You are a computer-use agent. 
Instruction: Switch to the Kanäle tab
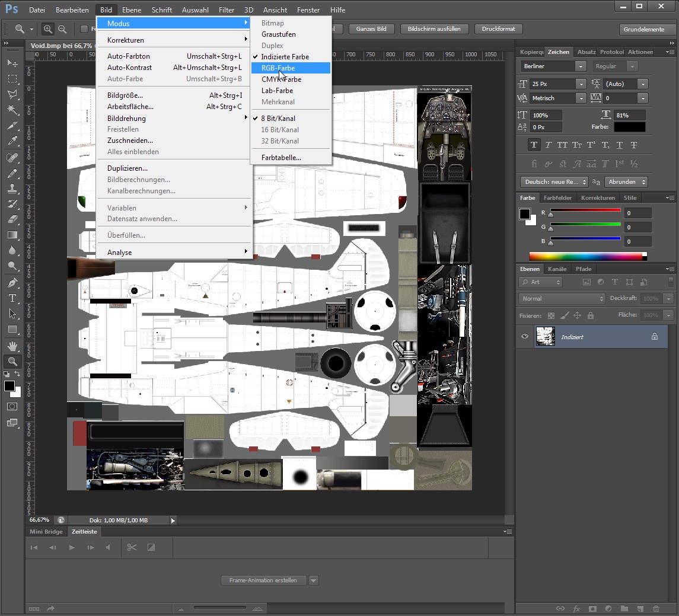click(x=557, y=269)
